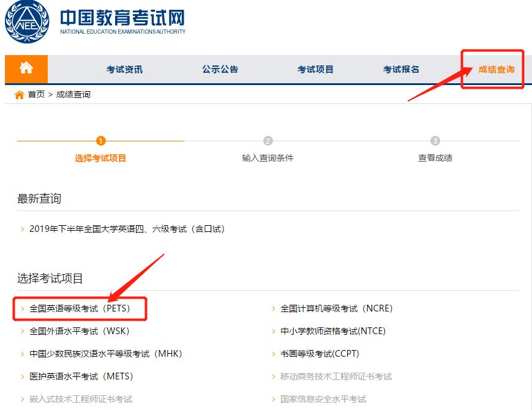The width and height of the screenshot is (532, 410).
Task: Select 医护英语水平考试 (METS)
Action: [x=81, y=376]
